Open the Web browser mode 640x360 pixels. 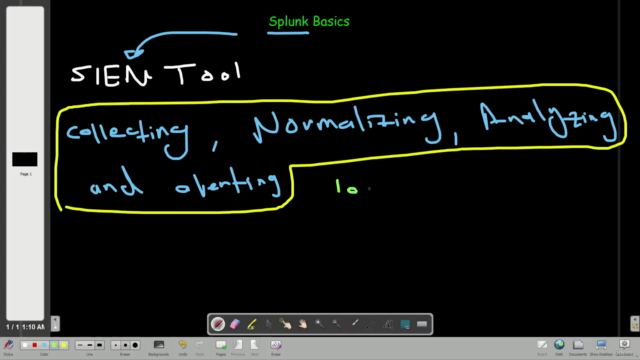(x=559, y=347)
